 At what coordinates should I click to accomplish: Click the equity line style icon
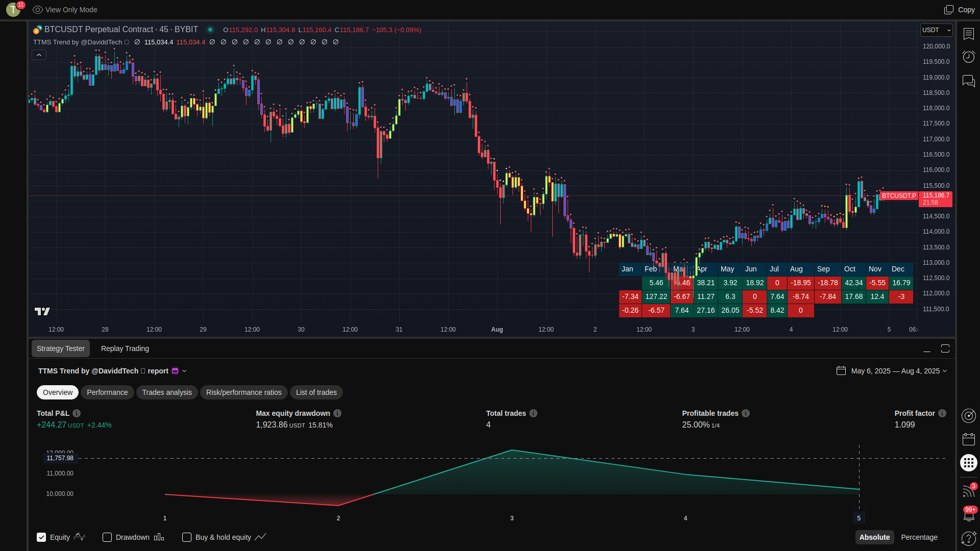click(80, 537)
